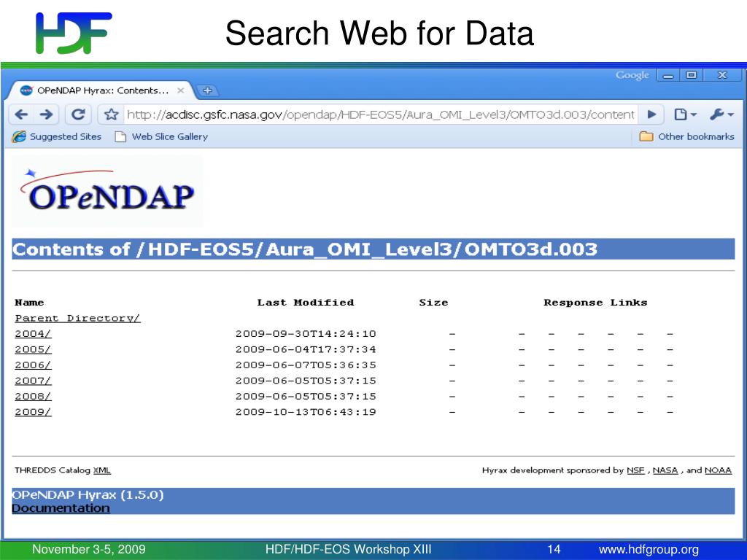Close the OPeNDAP Hyrax tab
The width and height of the screenshot is (747, 560).
(x=181, y=90)
